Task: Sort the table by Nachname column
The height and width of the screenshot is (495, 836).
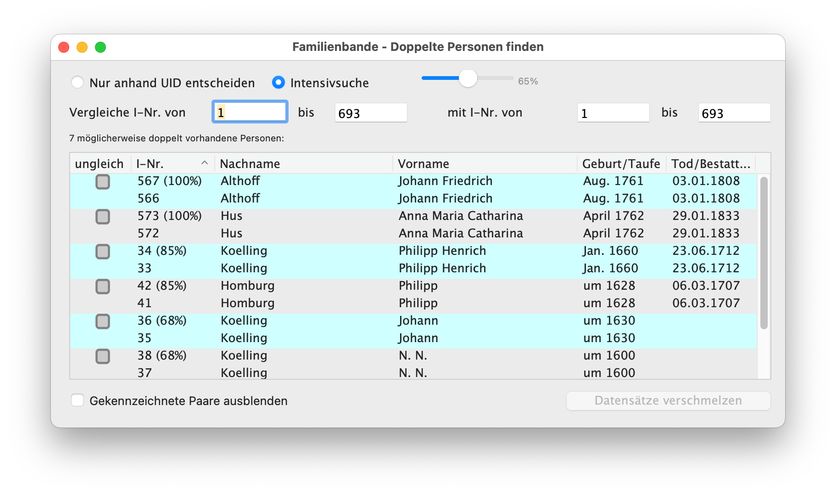Action: pos(300,164)
